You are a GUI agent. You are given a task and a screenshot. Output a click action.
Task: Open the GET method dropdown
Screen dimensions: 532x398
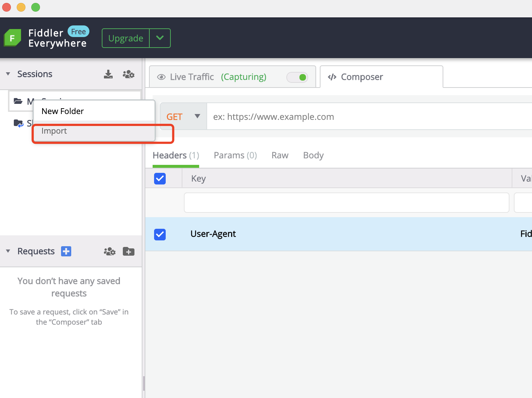[184, 117]
